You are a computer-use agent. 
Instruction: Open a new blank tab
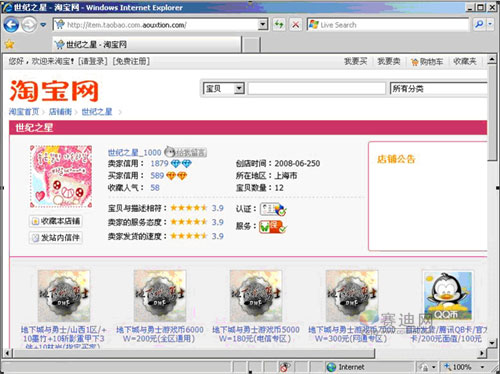click(x=251, y=45)
